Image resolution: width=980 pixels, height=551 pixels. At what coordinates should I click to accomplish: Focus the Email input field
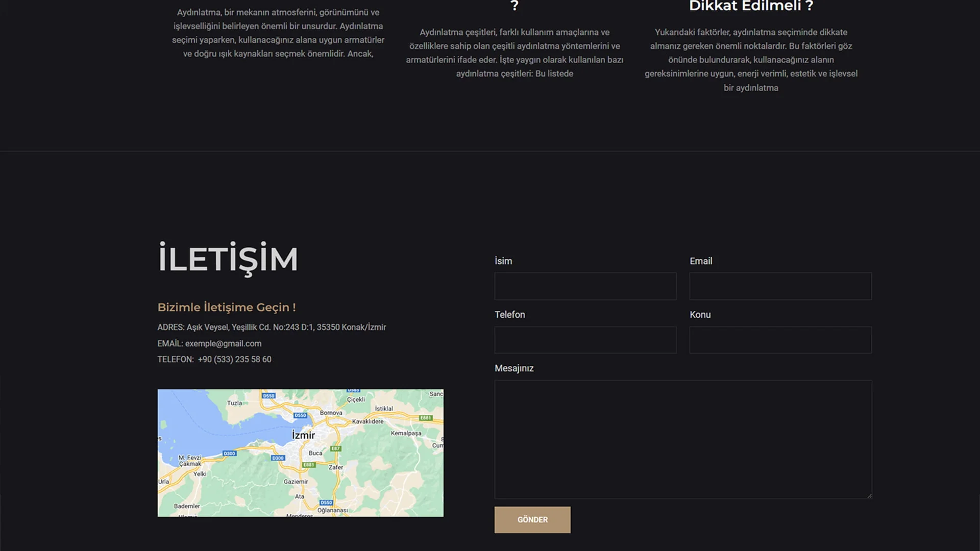(780, 286)
